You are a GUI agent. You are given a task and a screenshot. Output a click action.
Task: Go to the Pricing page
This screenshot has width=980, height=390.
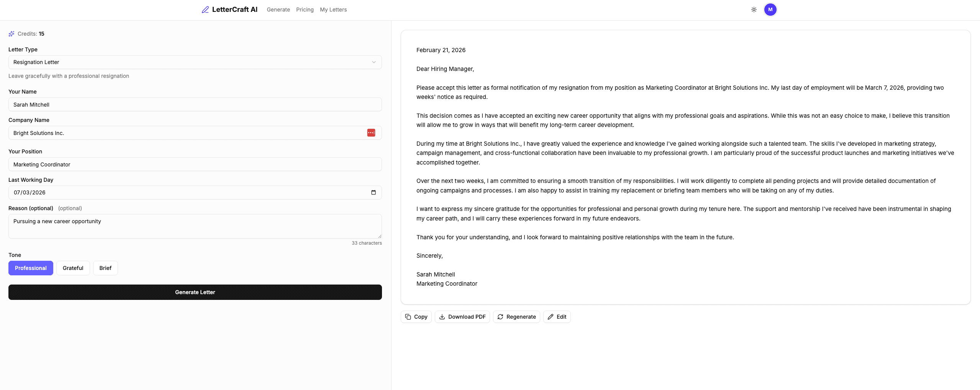(305, 10)
